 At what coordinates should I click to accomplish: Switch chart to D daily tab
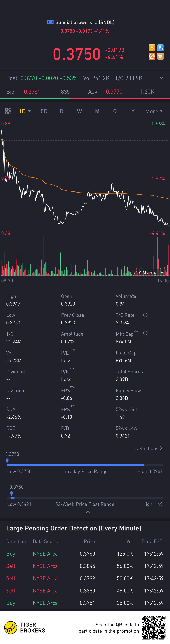point(62,111)
